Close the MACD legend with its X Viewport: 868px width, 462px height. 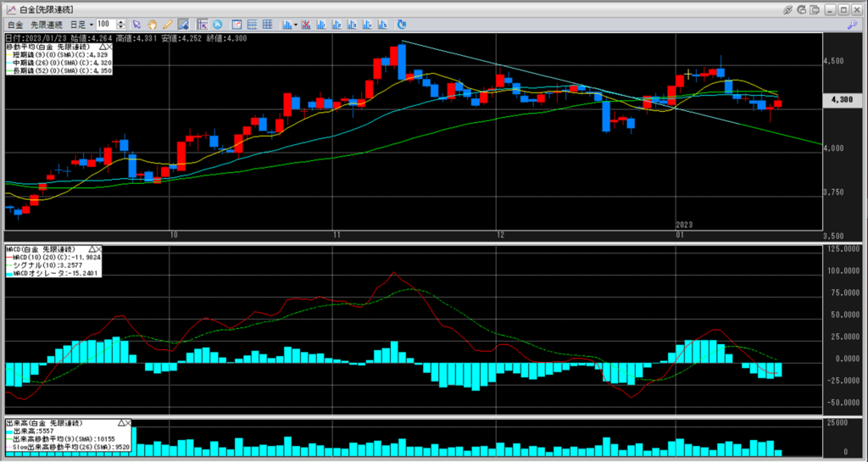(98, 249)
